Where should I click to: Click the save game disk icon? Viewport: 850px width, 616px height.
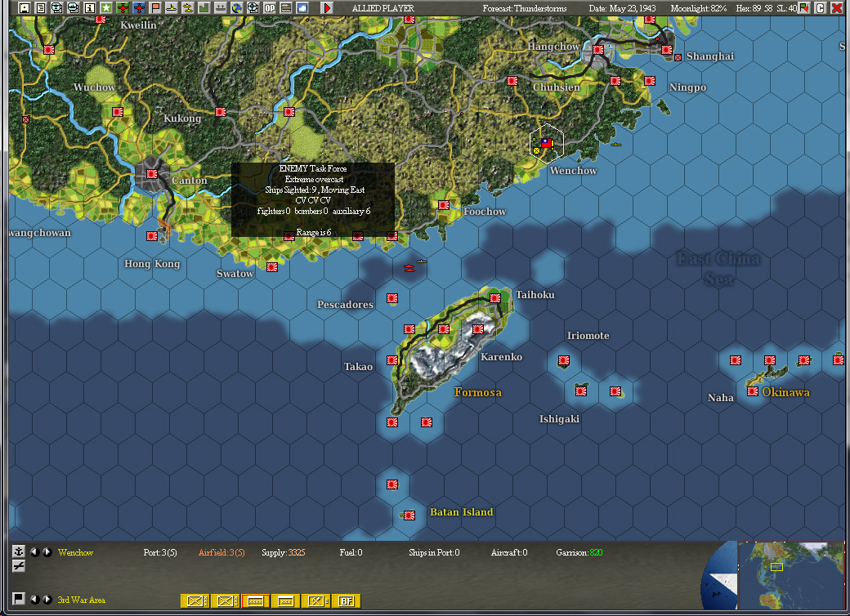[x=24, y=7]
